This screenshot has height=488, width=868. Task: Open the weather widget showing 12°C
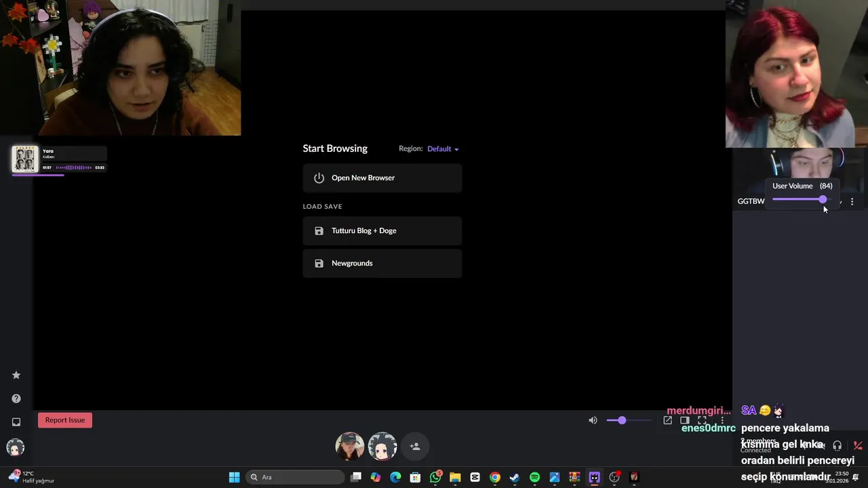[x=31, y=477]
